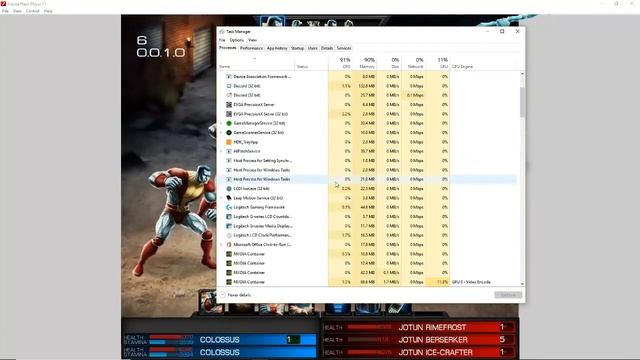Click the orange HDK_TrayApp icon
Screen dimensions: 640x360
tap(229, 142)
